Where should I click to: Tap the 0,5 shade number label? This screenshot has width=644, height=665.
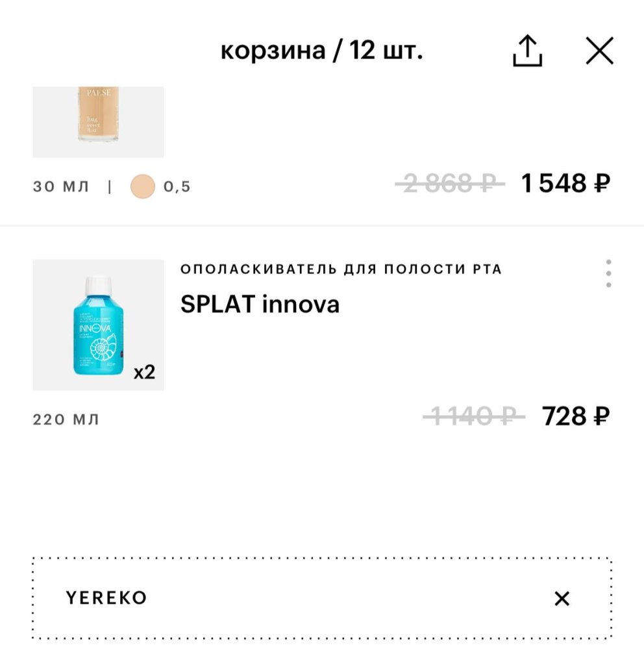pyautogui.click(x=177, y=187)
